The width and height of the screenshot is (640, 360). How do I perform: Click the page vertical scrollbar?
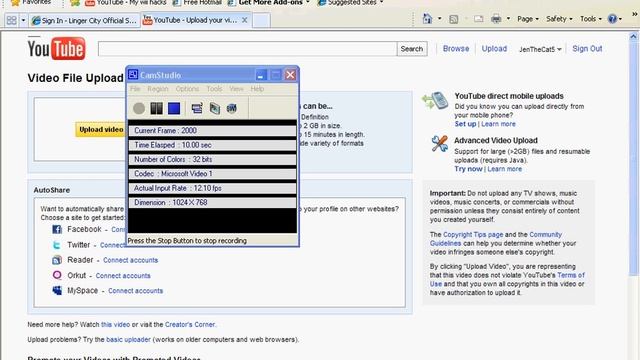(x=633, y=157)
